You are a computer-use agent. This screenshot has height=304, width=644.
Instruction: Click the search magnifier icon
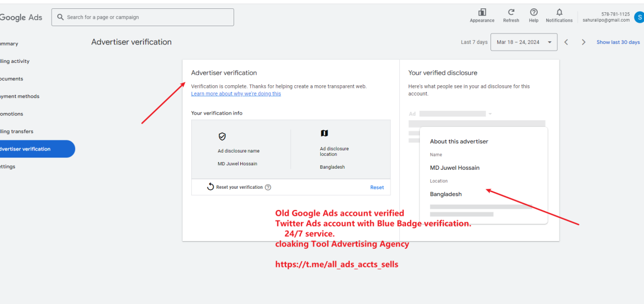click(61, 17)
